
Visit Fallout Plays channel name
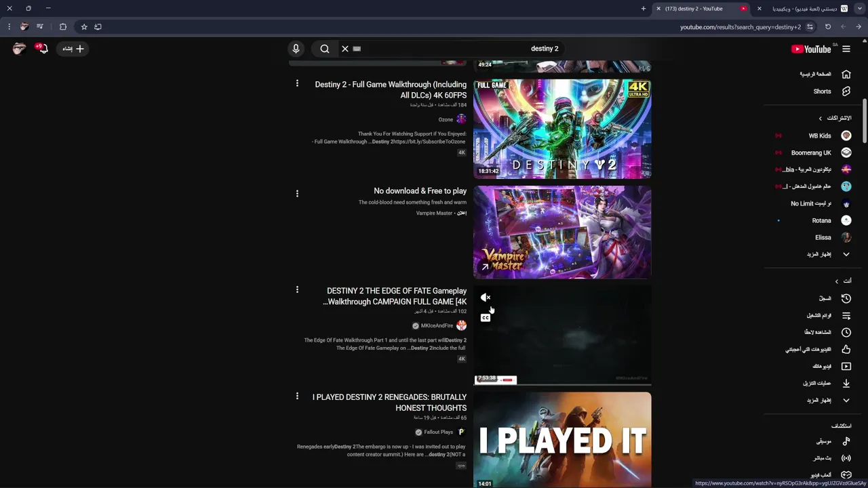[x=438, y=432]
